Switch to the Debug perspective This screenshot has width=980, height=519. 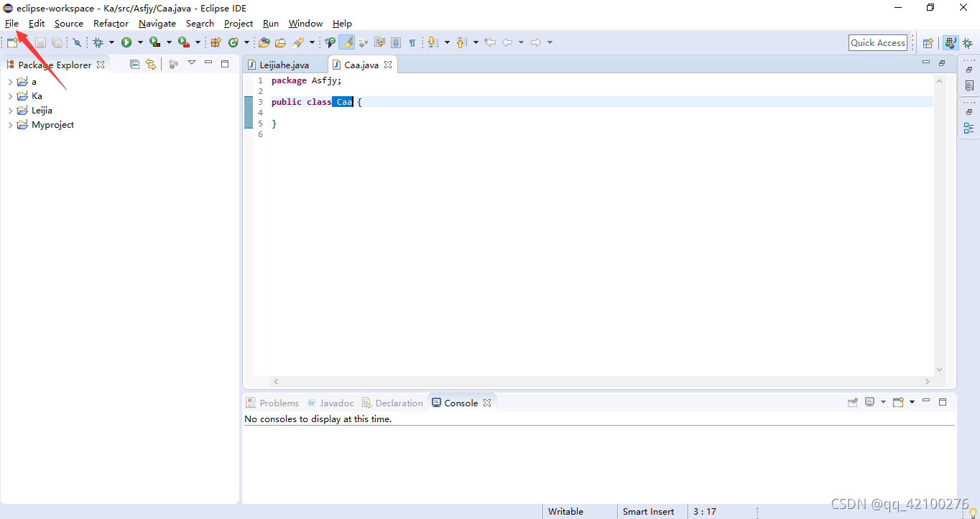point(968,43)
